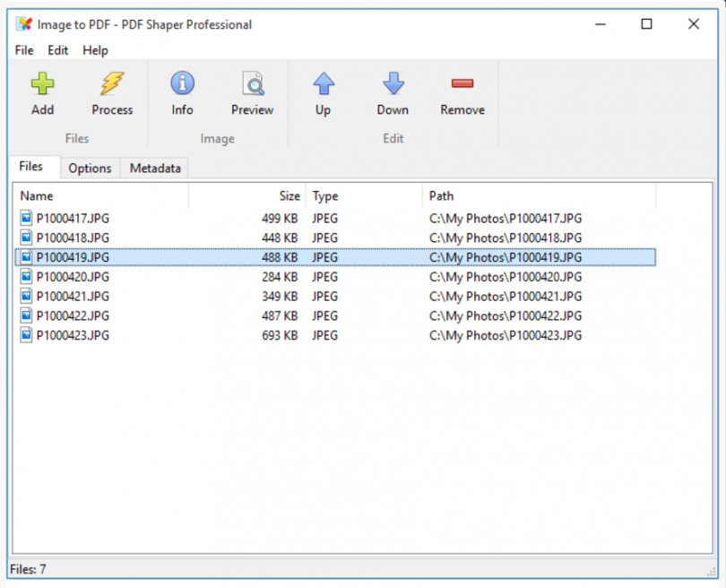The height and width of the screenshot is (588, 726).
Task: Open the Preview magnifier icon
Action: click(253, 83)
